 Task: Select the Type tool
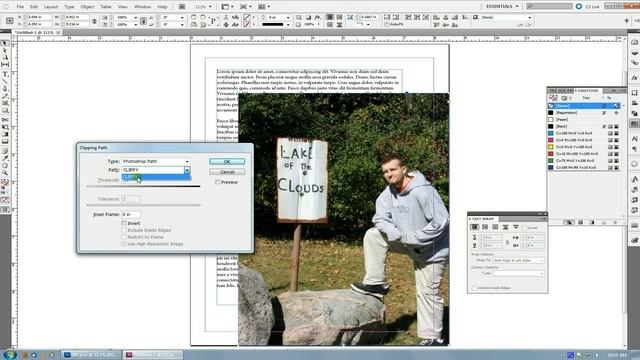click(x=5, y=74)
